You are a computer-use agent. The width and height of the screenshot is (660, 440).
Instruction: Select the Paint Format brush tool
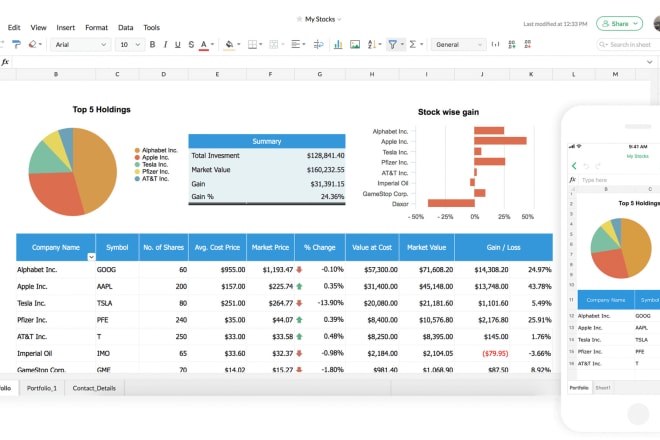(16, 44)
